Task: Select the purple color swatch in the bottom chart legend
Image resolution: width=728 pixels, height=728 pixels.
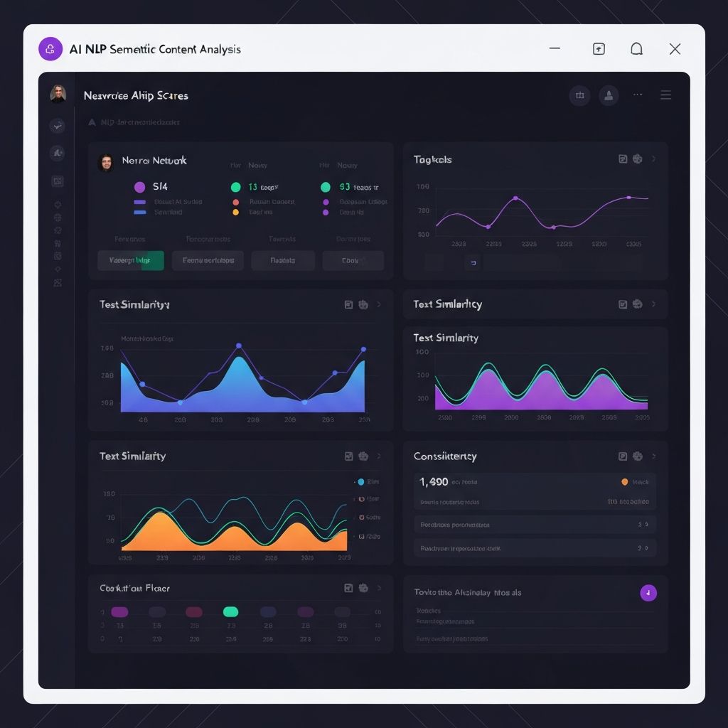Action: point(119,611)
